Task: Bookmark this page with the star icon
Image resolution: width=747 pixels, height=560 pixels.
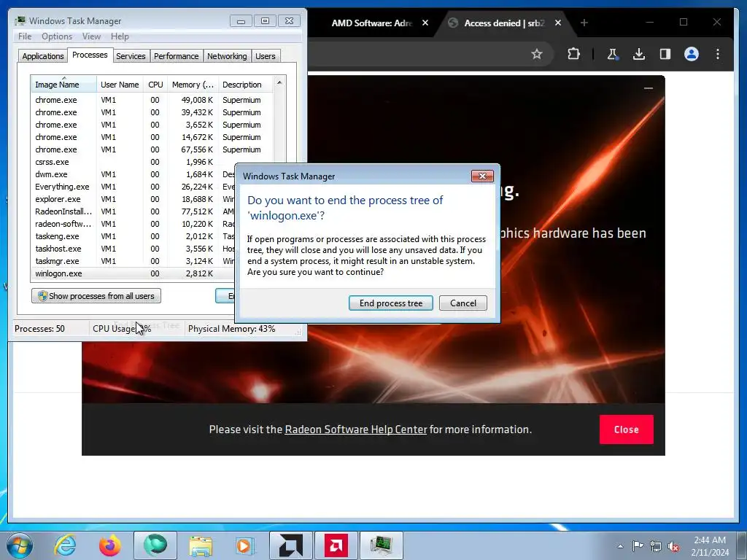Action: 537,54
